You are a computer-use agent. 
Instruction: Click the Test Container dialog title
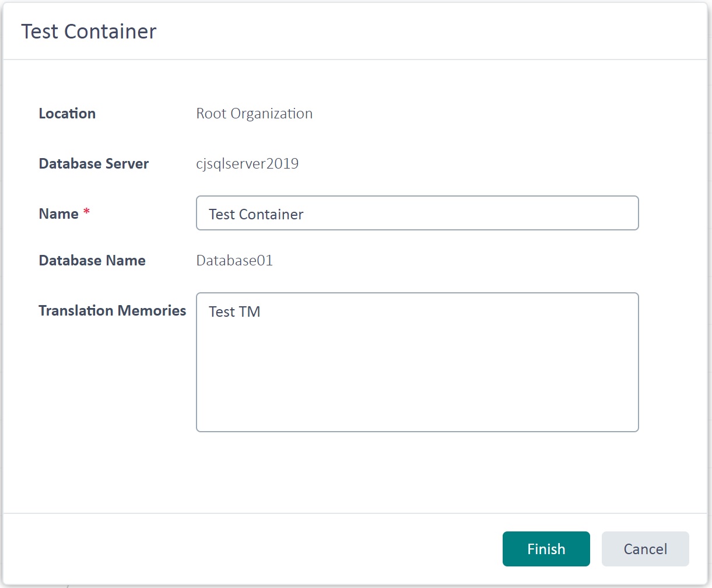pyautogui.click(x=89, y=32)
